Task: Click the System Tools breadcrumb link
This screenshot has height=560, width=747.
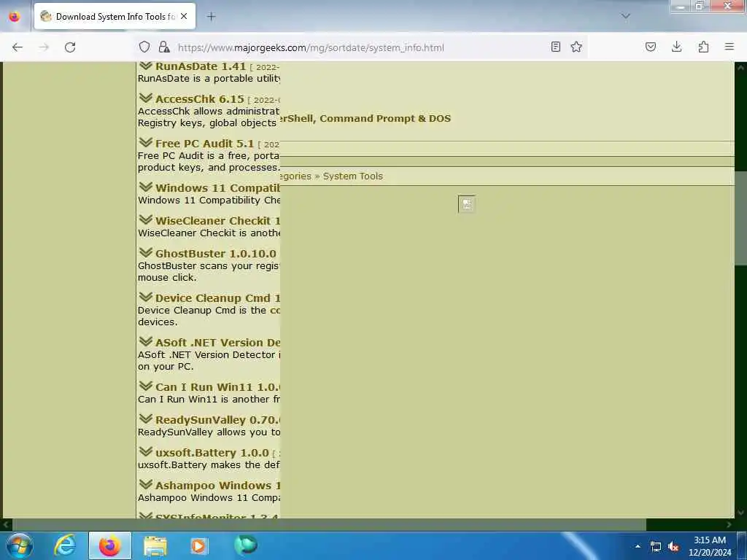Action: (x=352, y=176)
